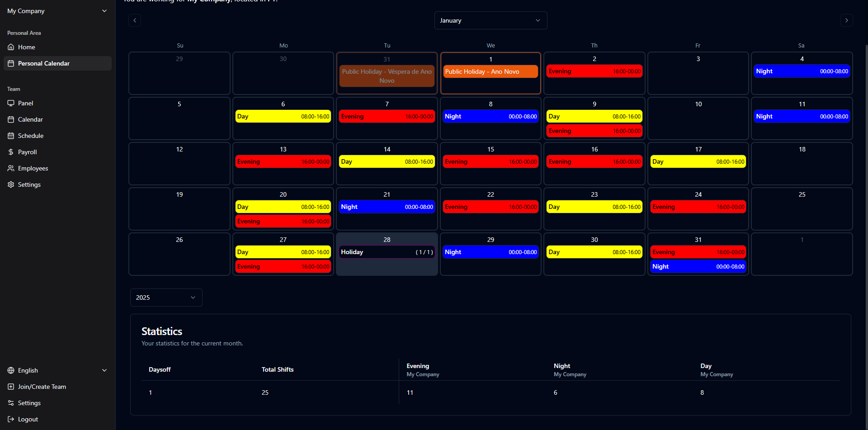Click the Panel monitor icon
This screenshot has width=868, height=430.
pos(11,103)
